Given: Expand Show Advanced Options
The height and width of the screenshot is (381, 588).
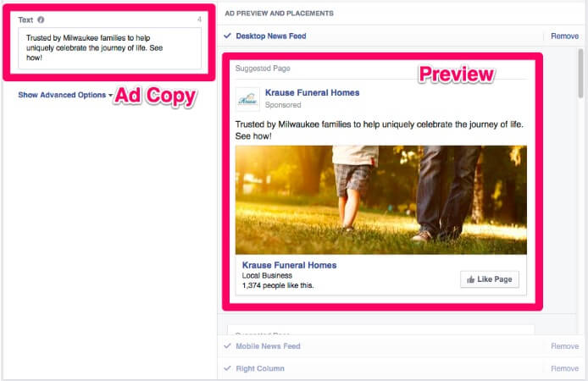Looking at the screenshot, I should coord(62,95).
